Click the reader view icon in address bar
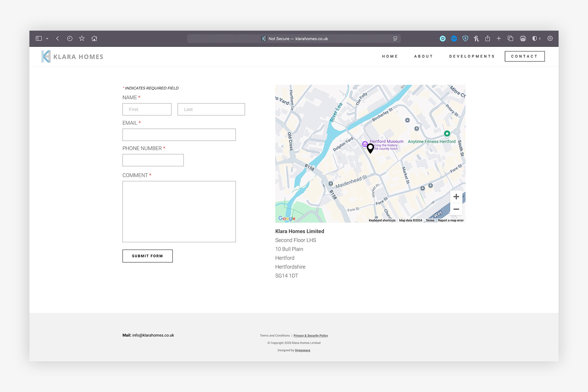This screenshot has width=588, height=392. [x=395, y=39]
